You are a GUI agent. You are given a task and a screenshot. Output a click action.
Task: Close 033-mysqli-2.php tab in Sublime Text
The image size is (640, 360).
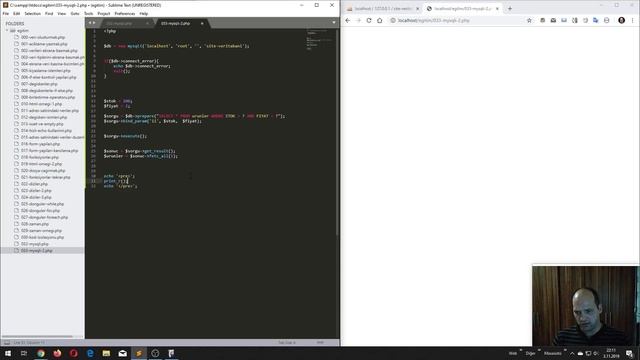(202, 24)
